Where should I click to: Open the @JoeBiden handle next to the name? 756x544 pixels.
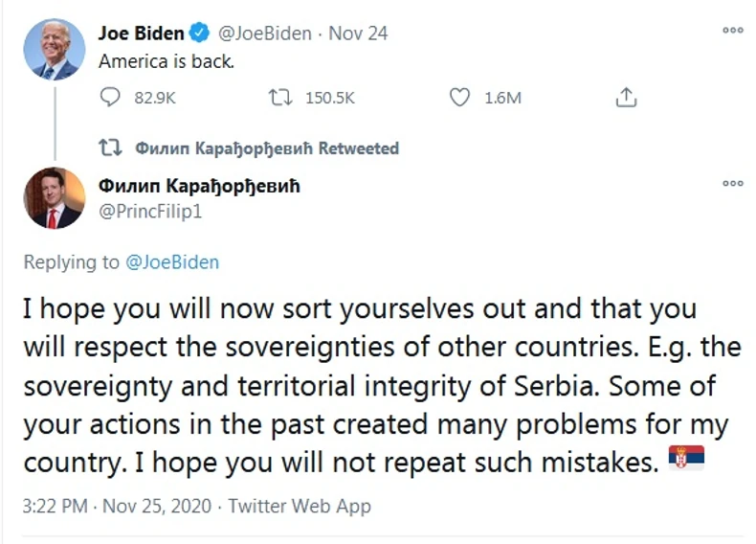point(266,34)
